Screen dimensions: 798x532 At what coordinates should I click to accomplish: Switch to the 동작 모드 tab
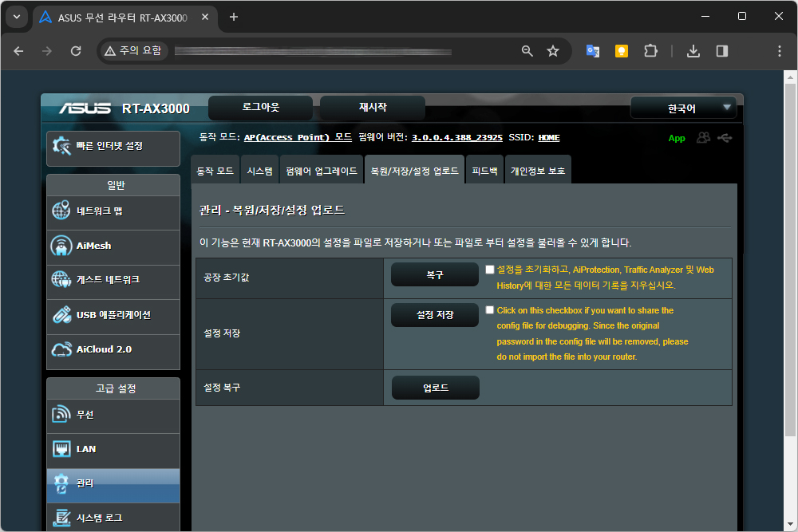tap(215, 171)
